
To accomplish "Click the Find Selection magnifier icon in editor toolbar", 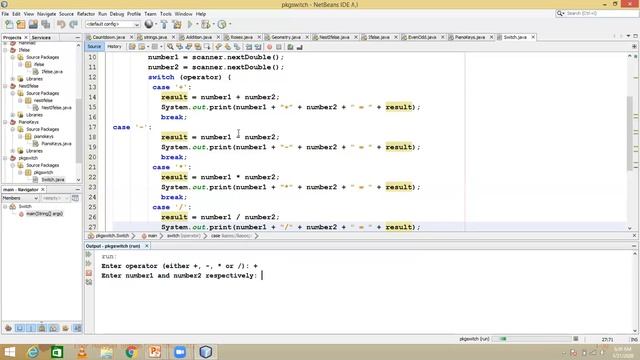I will click(170, 47).
